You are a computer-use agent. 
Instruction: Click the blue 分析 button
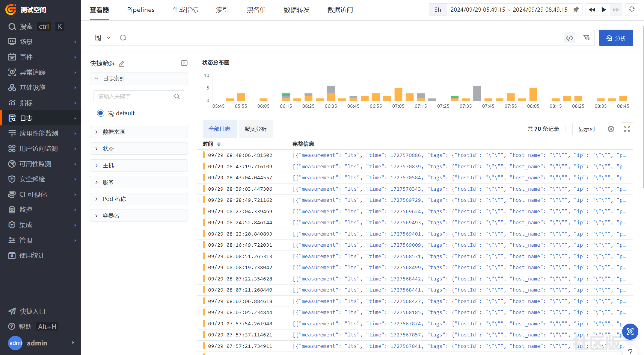point(616,38)
